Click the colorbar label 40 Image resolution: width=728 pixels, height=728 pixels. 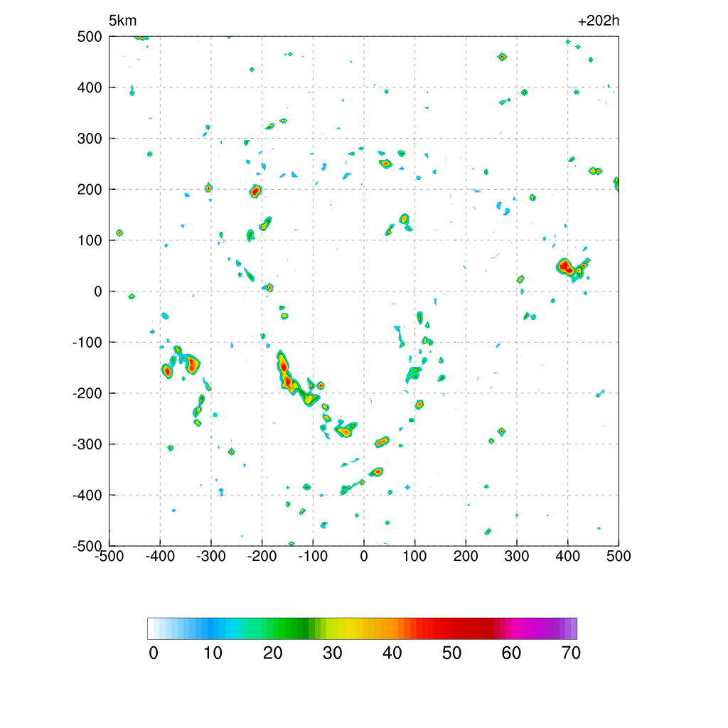[x=392, y=653]
